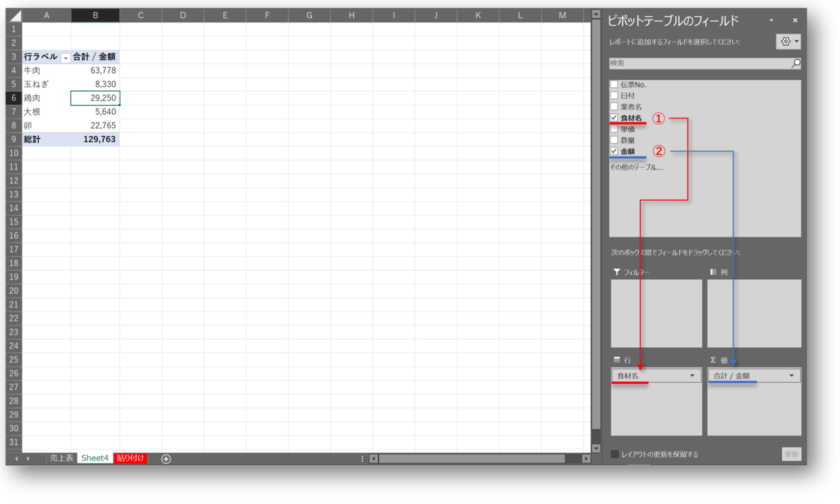Select the cell containing 玉ねぎ
Image resolution: width=840 pixels, height=504 pixels.
pos(46,84)
